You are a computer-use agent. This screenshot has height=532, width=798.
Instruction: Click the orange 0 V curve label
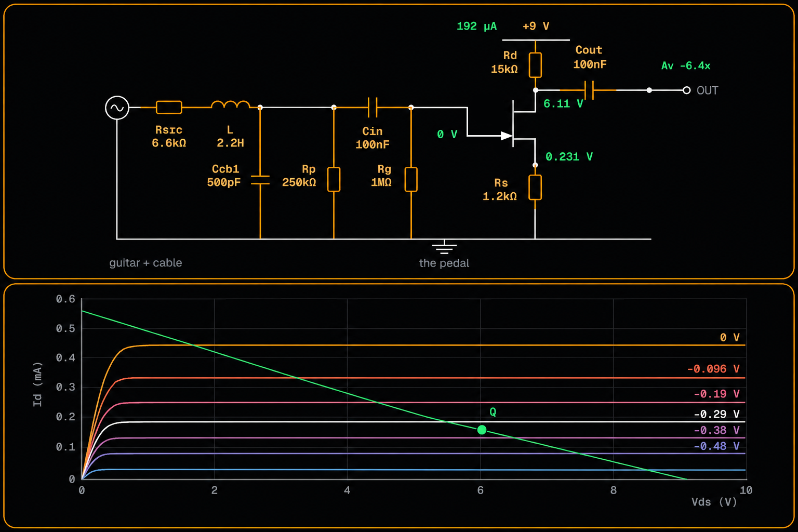pyautogui.click(x=729, y=338)
